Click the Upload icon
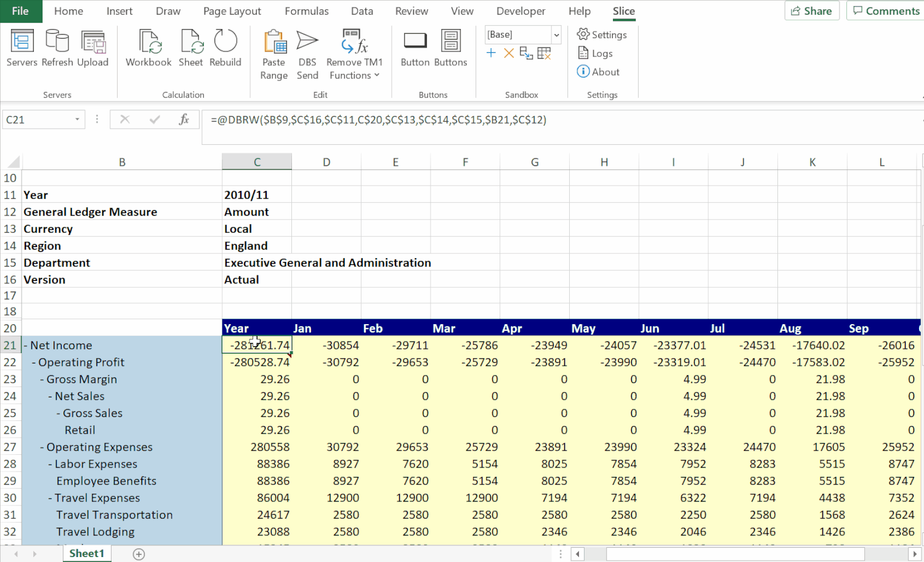 pos(93,48)
